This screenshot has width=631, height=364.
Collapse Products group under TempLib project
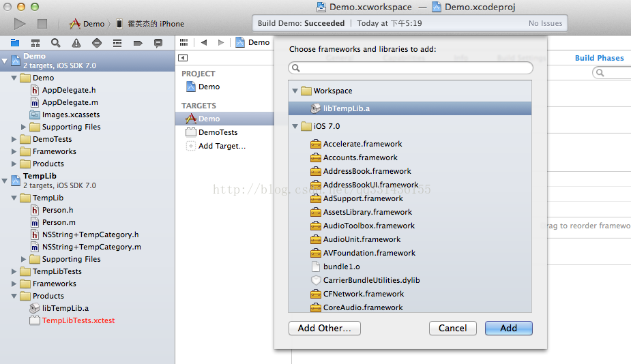[14, 296]
